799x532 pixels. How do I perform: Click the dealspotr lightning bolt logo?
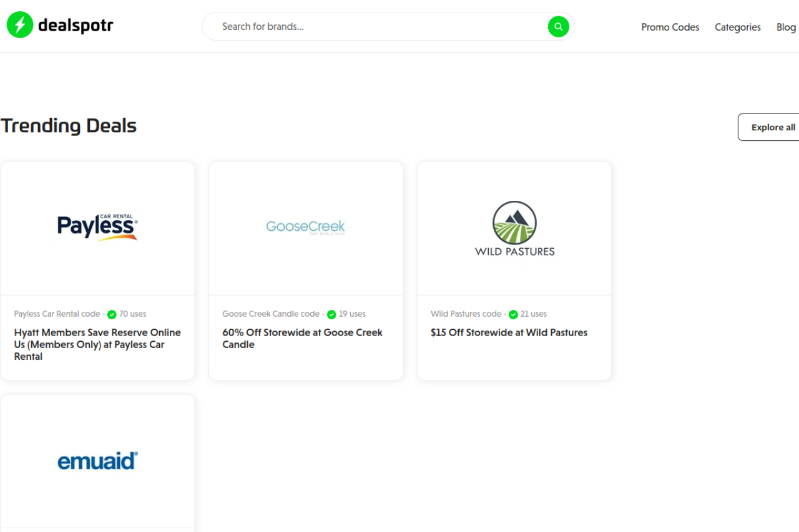point(19,25)
